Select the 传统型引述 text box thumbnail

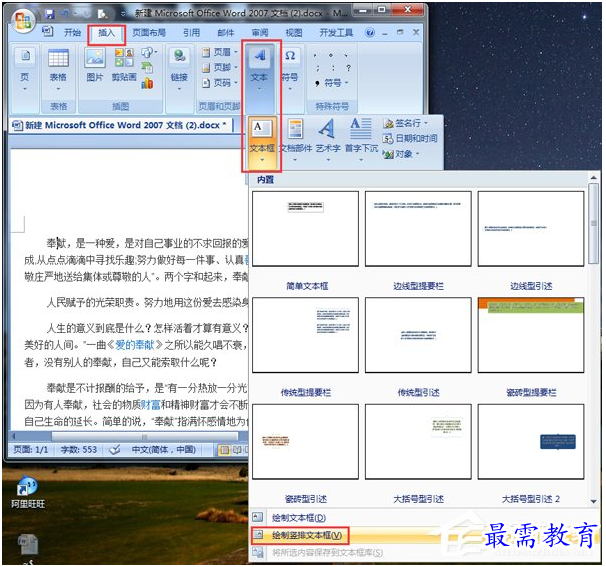[418, 335]
